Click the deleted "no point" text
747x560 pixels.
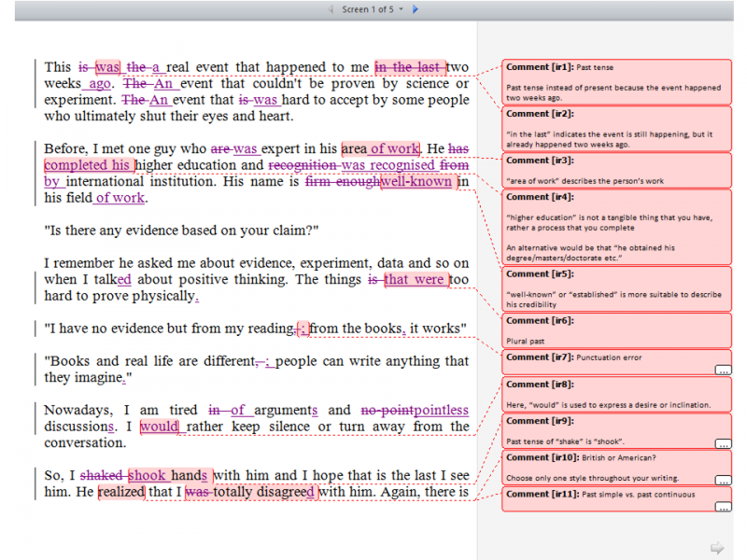coord(387,411)
